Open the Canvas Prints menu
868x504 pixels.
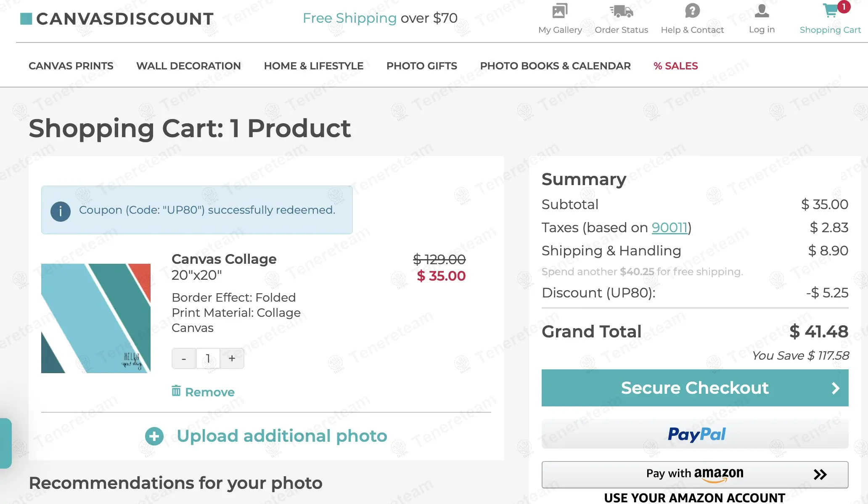71,66
